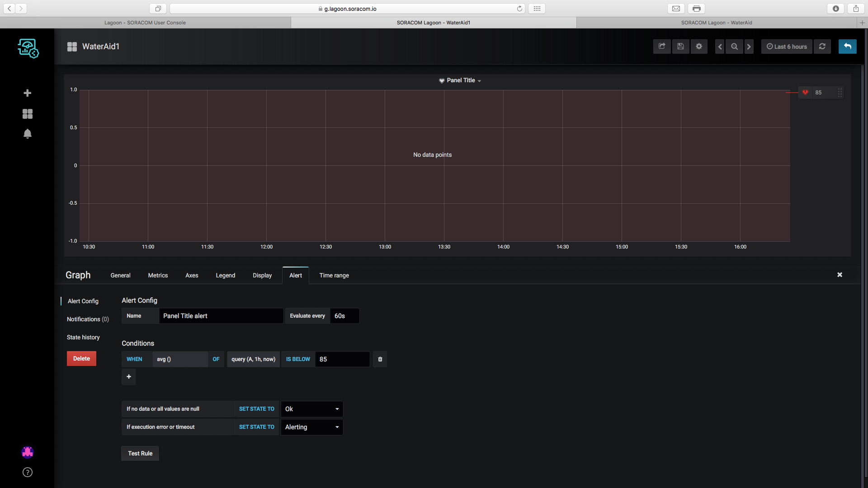Screen dimensions: 868x488
Task: Switch to the Metrics tab
Action: (158, 275)
